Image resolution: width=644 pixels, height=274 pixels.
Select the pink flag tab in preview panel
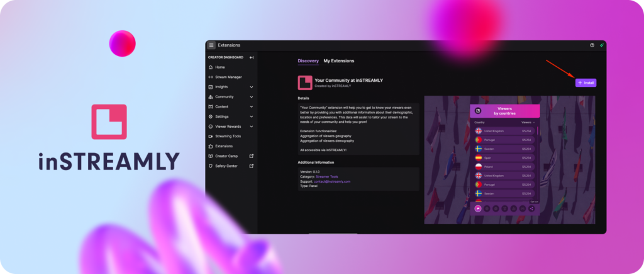pos(478,208)
